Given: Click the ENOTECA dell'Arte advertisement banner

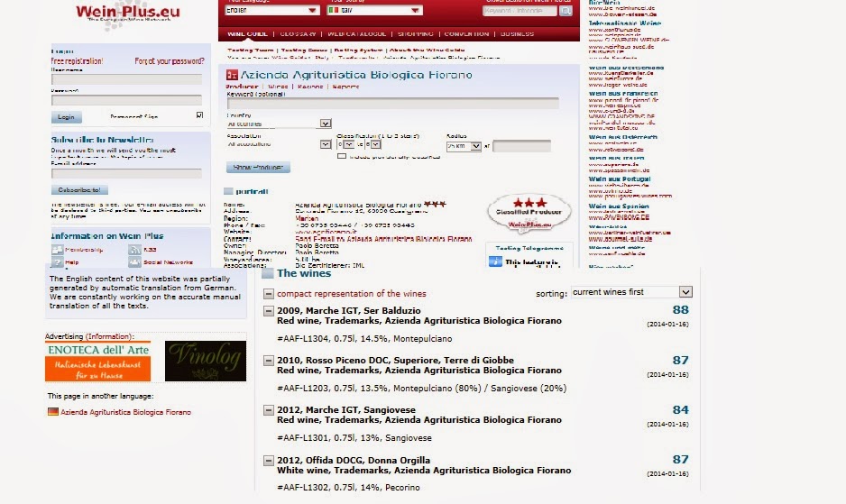Looking at the screenshot, I should pos(97,361).
